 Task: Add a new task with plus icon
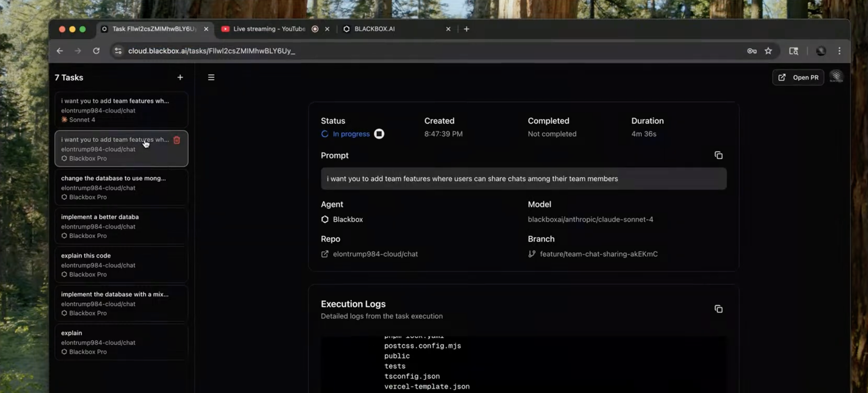180,77
